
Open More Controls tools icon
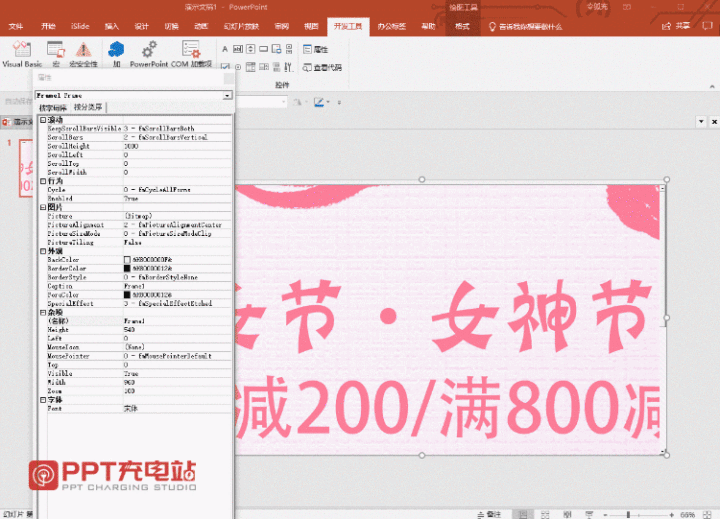point(288,67)
